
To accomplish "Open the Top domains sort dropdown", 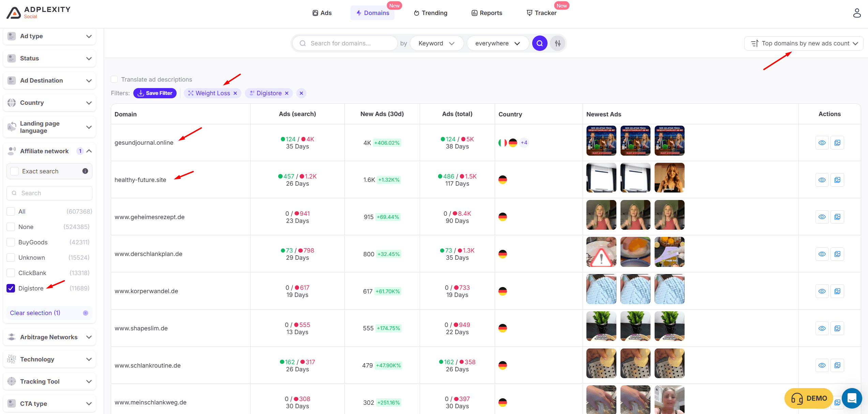I will click(804, 43).
